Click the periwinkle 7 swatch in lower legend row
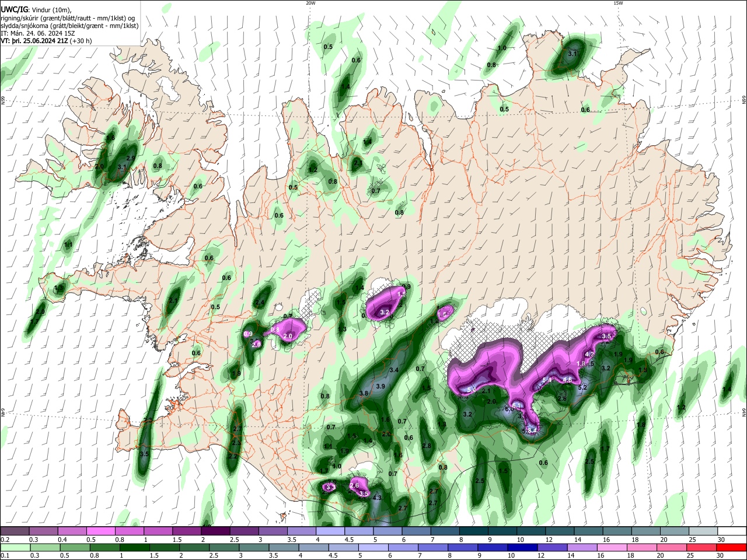Screen dimensions: 747x560 pyautogui.click(x=432, y=547)
